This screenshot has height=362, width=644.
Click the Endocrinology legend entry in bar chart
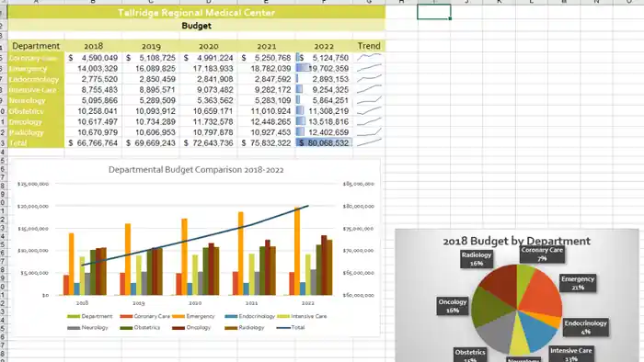tap(249, 316)
